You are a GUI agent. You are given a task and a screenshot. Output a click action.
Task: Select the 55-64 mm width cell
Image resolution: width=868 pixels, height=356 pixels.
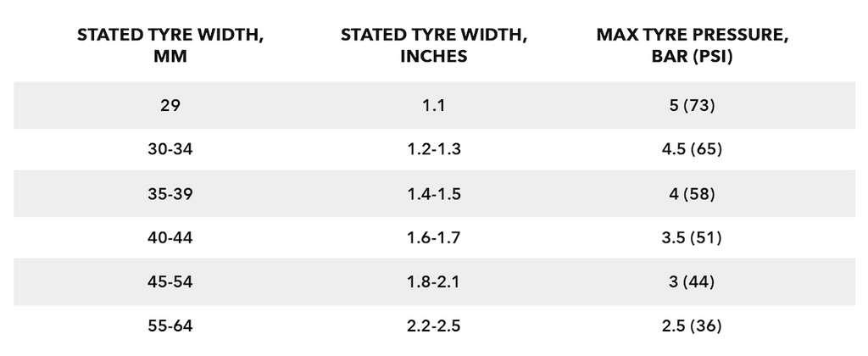(170, 325)
